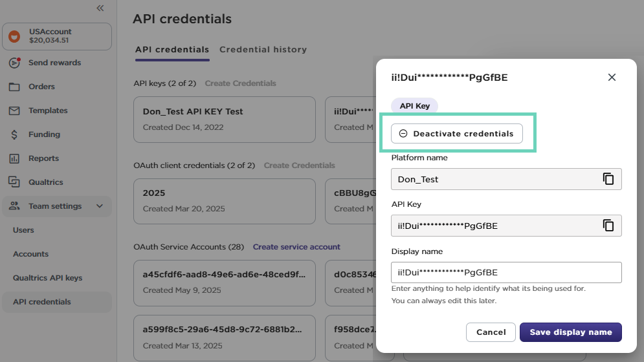Click Cancel in the dialog

491,332
